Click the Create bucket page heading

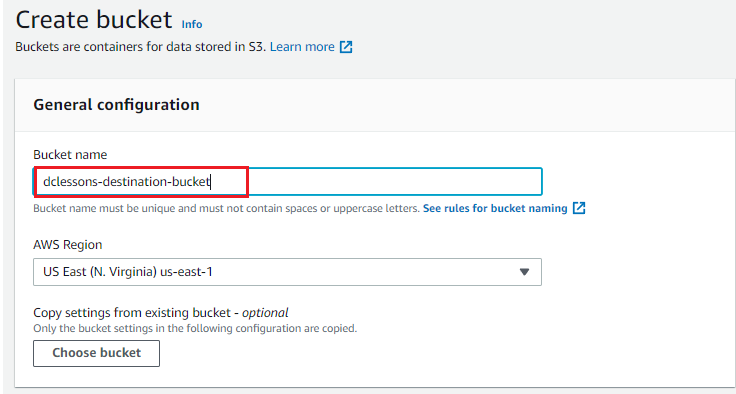(x=94, y=20)
